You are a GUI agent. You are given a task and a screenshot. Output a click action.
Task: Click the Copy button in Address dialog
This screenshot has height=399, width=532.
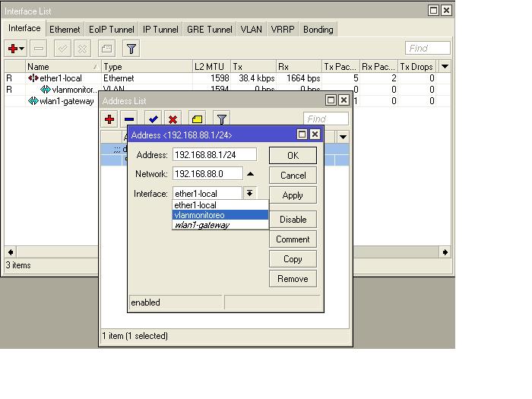(293, 259)
